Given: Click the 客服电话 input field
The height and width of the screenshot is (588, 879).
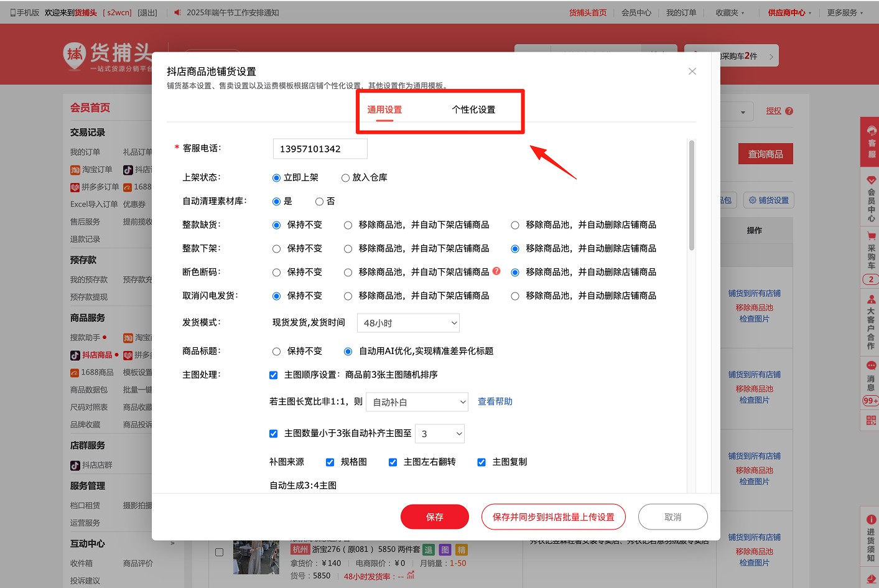Looking at the screenshot, I should click(x=320, y=149).
